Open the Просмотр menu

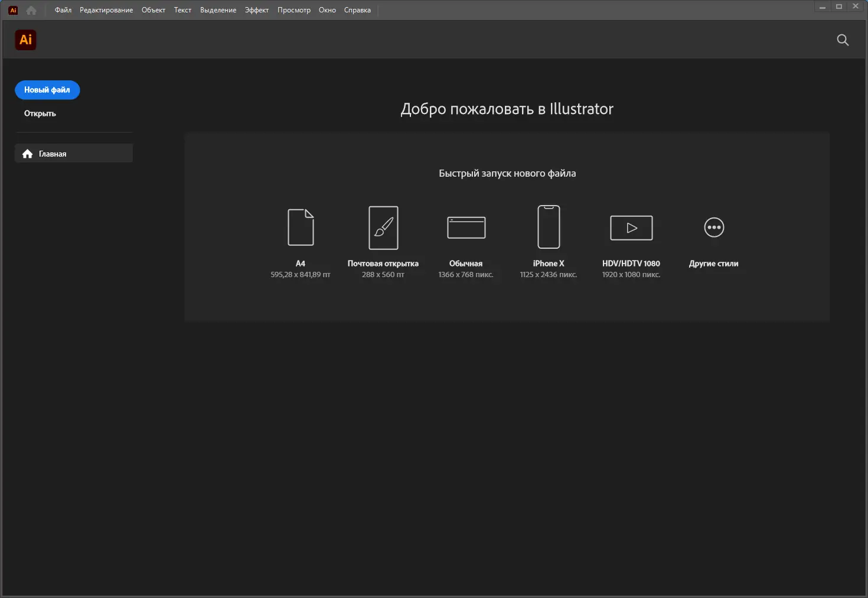[x=294, y=9]
